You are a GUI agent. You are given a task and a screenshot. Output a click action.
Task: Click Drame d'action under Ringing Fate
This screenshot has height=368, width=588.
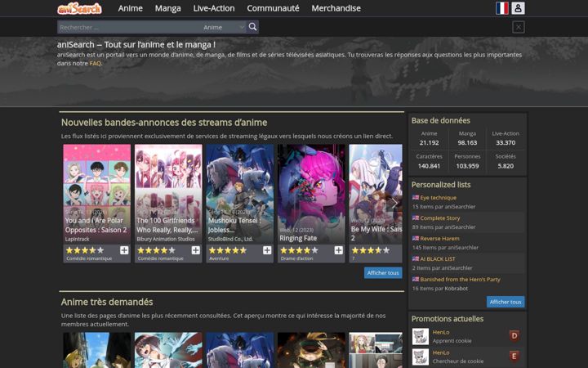point(296,258)
